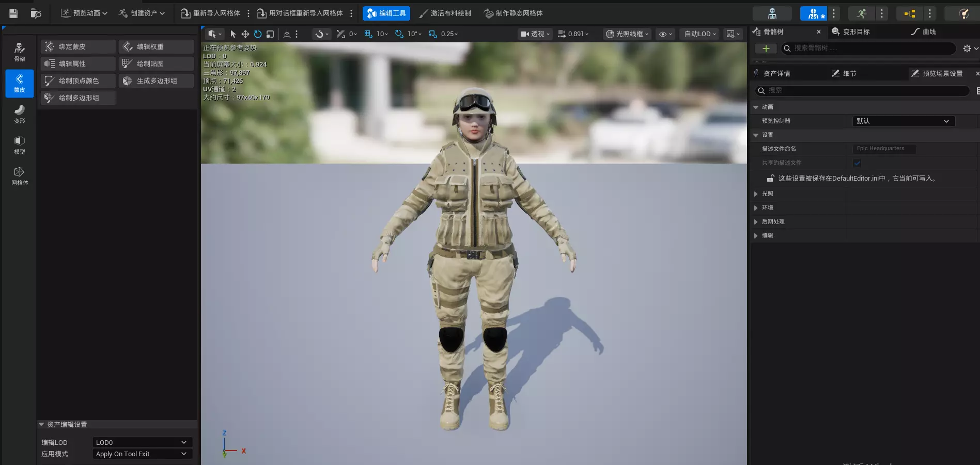Choose the rotate gizmo tool
This screenshot has height=465, width=980.
(258, 34)
